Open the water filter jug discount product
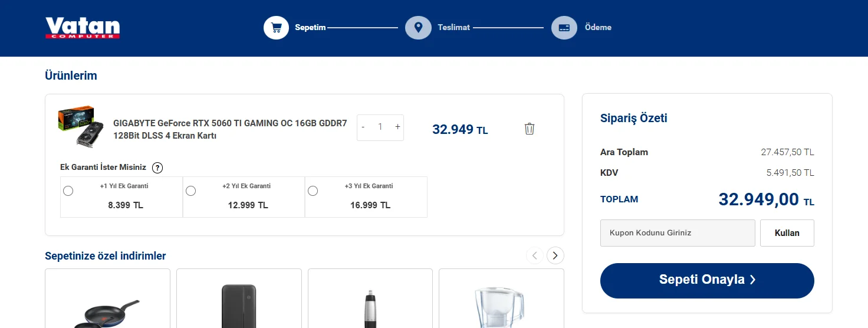This screenshot has height=328, width=868. point(501,299)
